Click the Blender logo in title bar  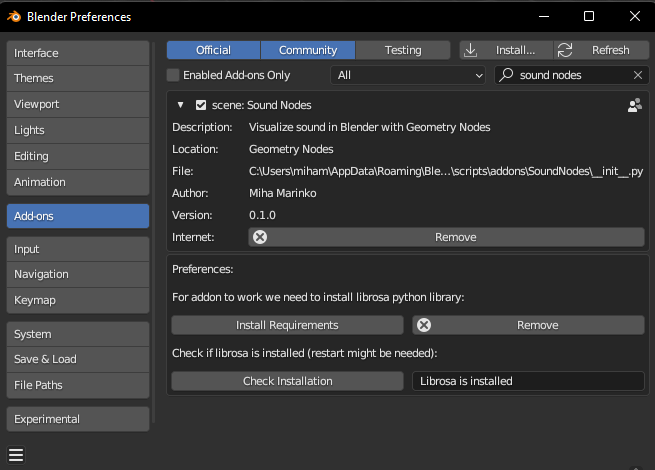[x=14, y=17]
